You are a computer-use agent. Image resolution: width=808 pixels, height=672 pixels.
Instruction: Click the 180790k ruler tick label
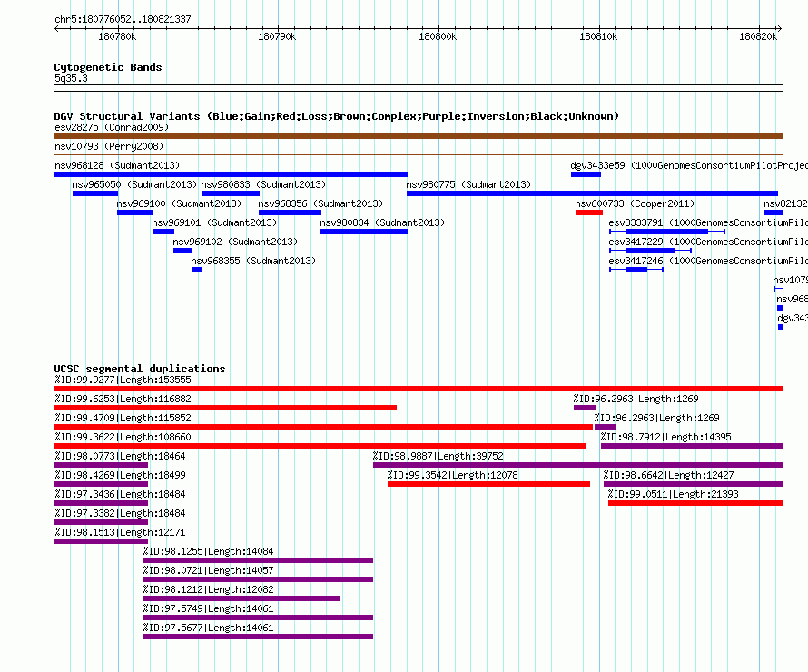pyautogui.click(x=277, y=36)
